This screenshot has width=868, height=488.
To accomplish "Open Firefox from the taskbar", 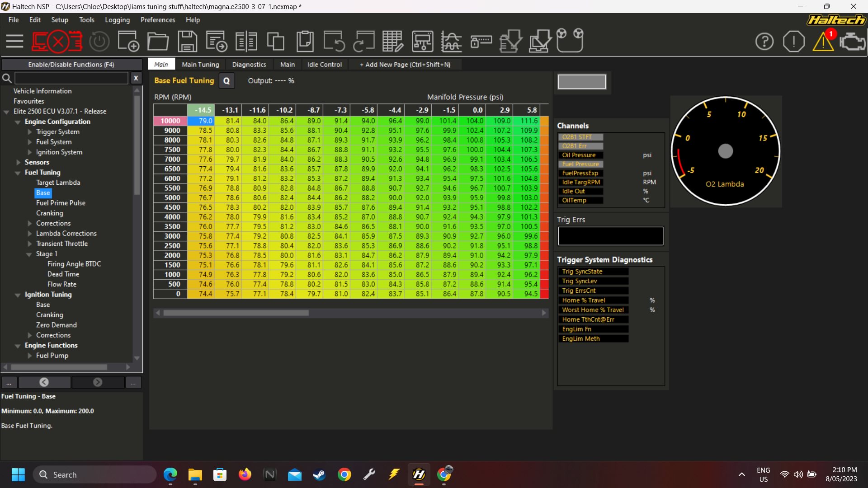I will [245, 474].
